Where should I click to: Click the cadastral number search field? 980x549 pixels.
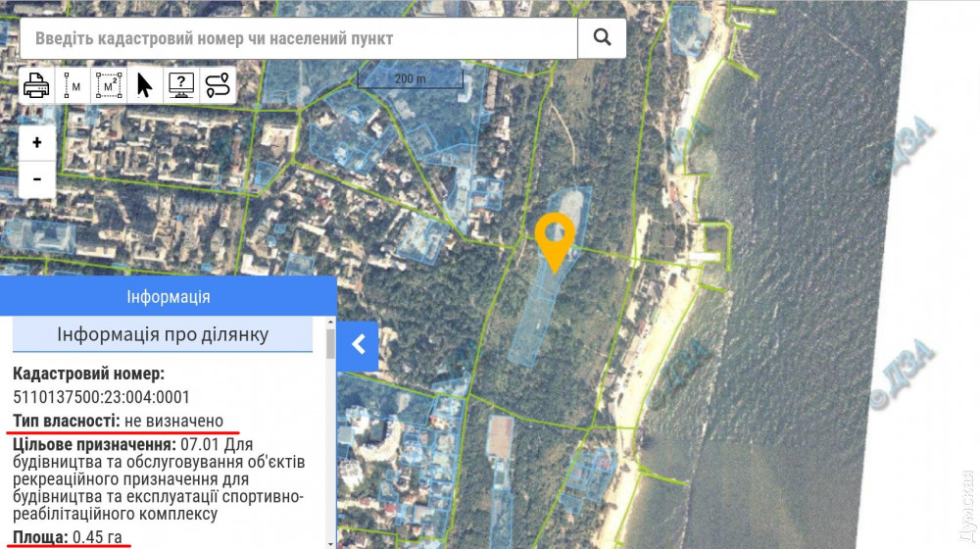click(x=299, y=38)
